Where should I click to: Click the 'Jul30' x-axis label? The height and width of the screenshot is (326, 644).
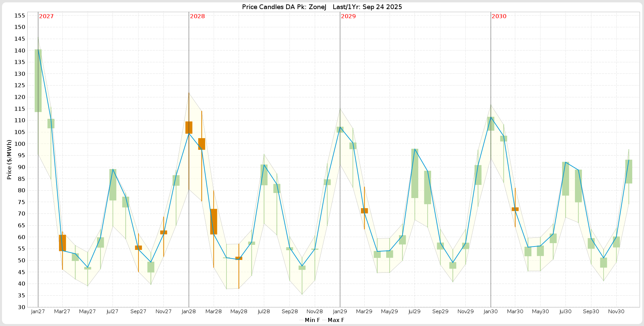coord(565,312)
